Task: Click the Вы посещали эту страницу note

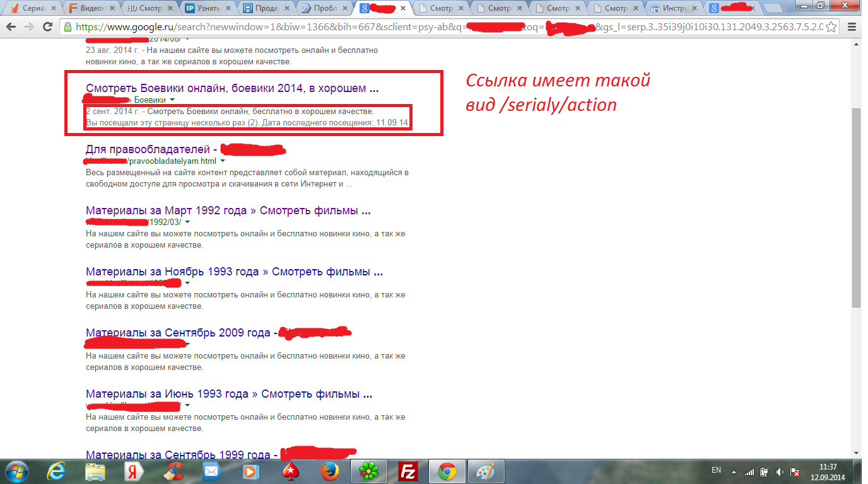Action: [x=247, y=122]
